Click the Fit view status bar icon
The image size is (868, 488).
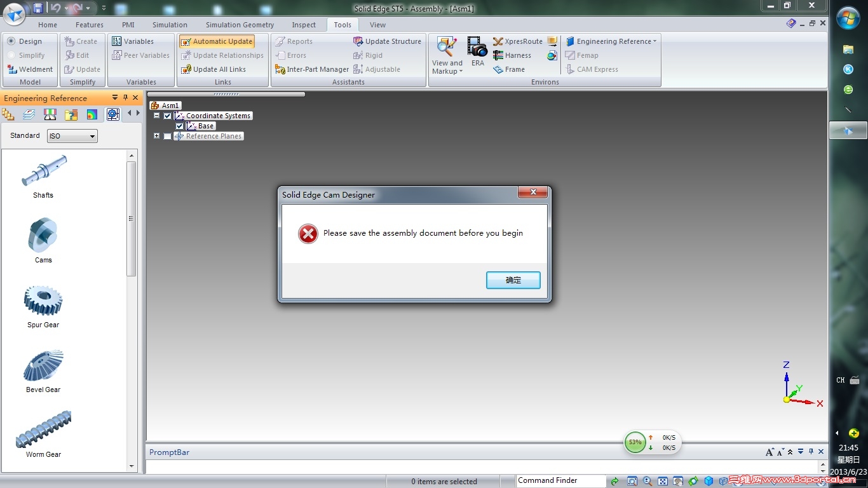tap(663, 481)
